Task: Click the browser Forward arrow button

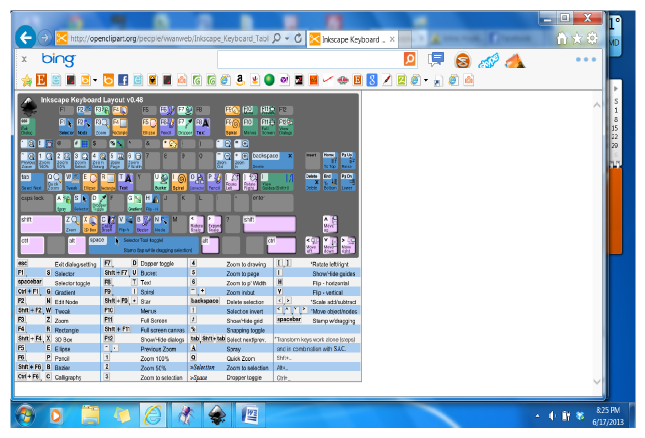Action: point(44,38)
